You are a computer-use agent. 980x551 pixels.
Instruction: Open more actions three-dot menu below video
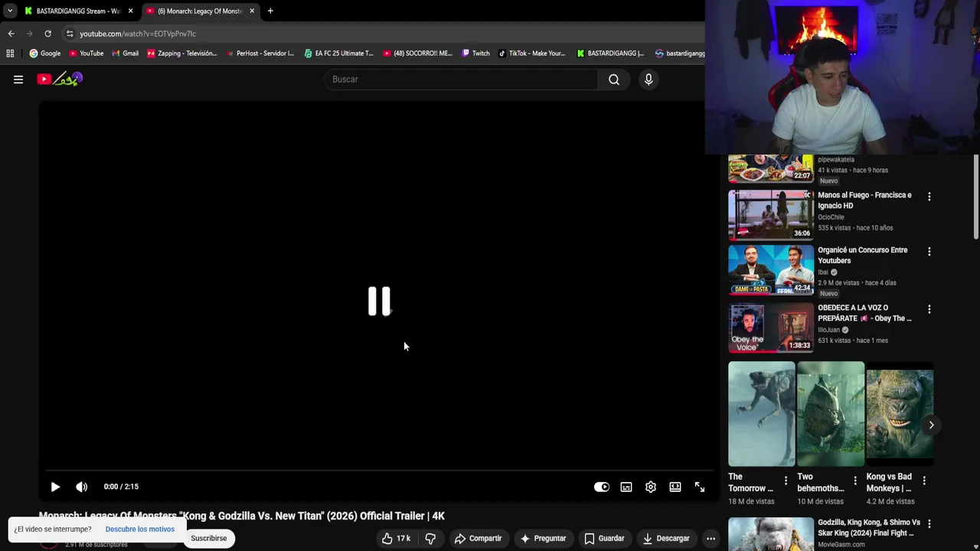point(710,538)
